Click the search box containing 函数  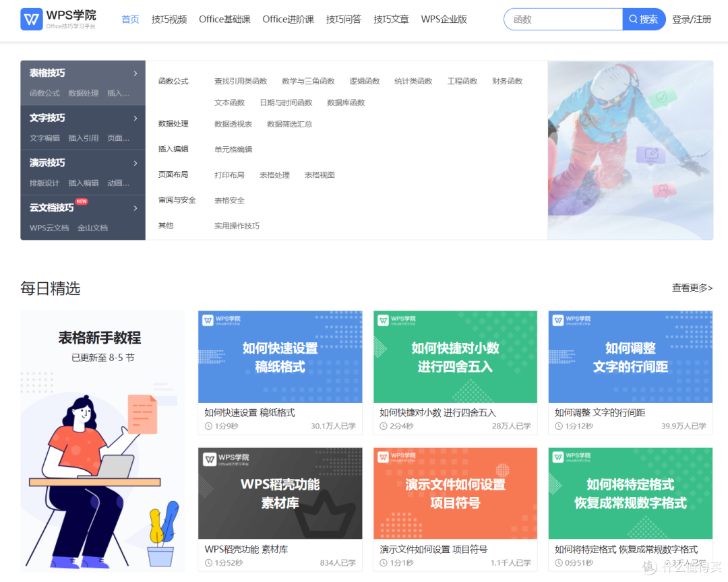[563, 19]
